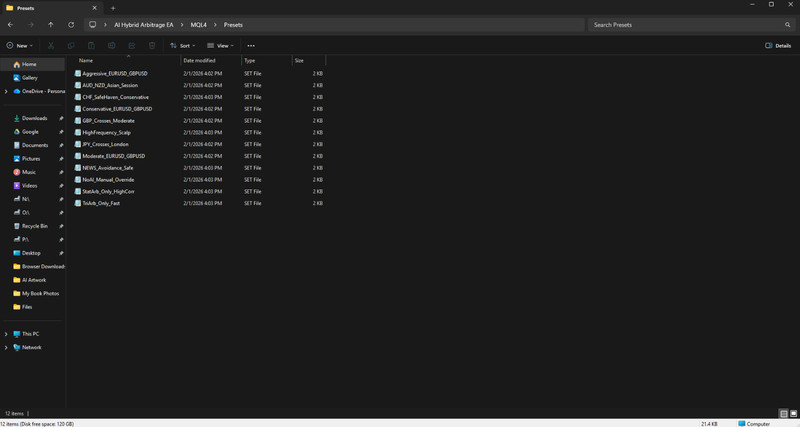The height and width of the screenshot is (427, 800).
Task: Toggle the Details pane button
Action: click(778, 45)
